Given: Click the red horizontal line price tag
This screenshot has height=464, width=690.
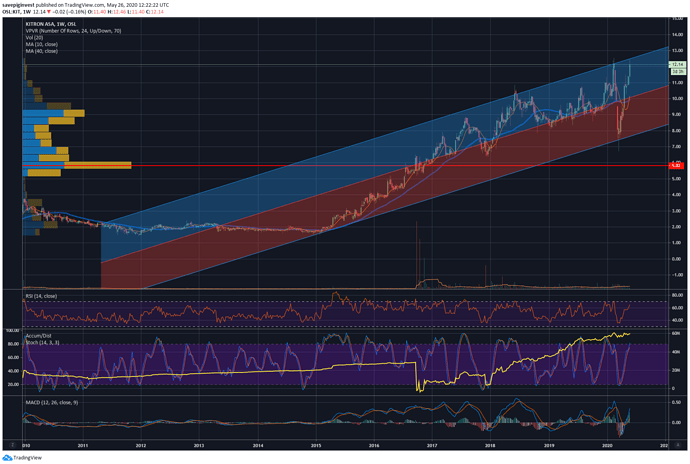Looking at the screenshot, I should point(676,166).
